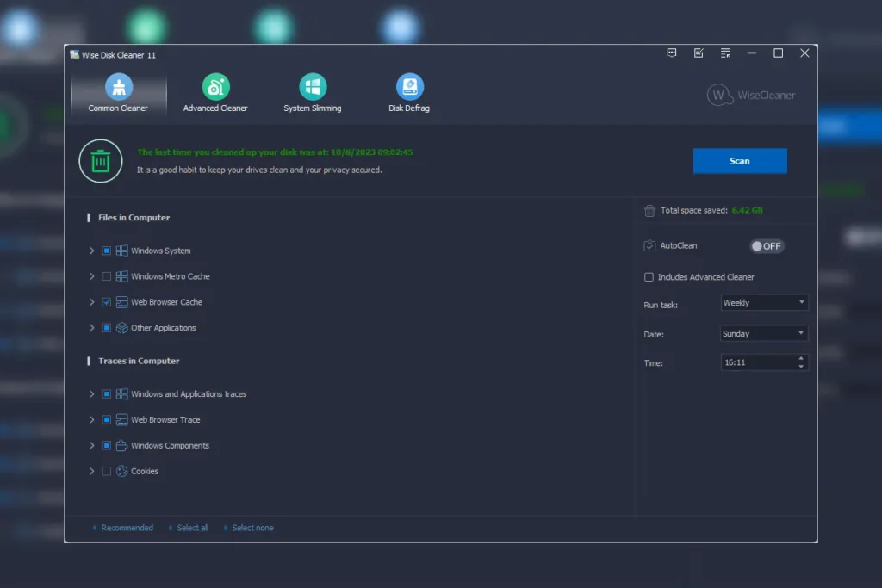The height and width of the screenshot is (588, 882).
Task: Switch to the Common Cleaner tab
Action: 118,93
